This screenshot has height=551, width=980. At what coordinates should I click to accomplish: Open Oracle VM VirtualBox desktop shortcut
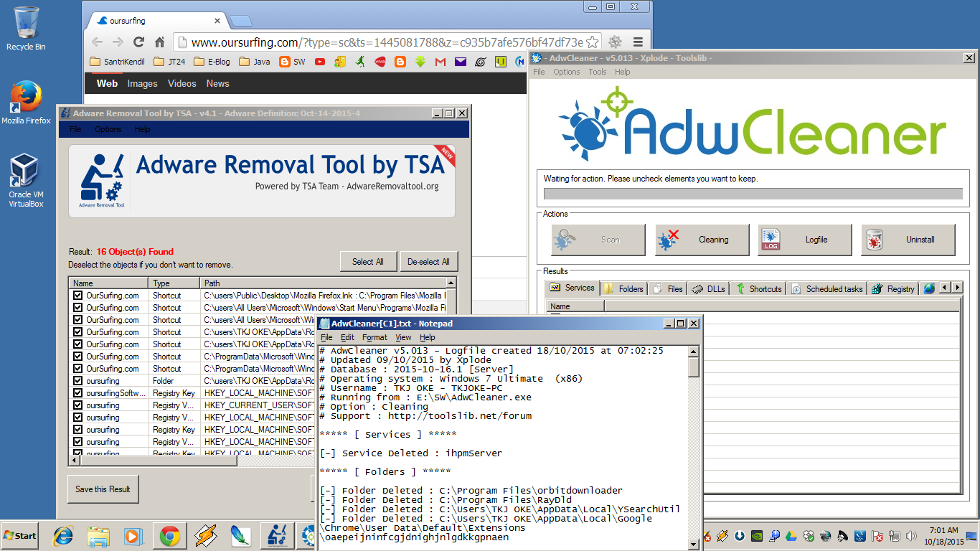coord(26,180)
